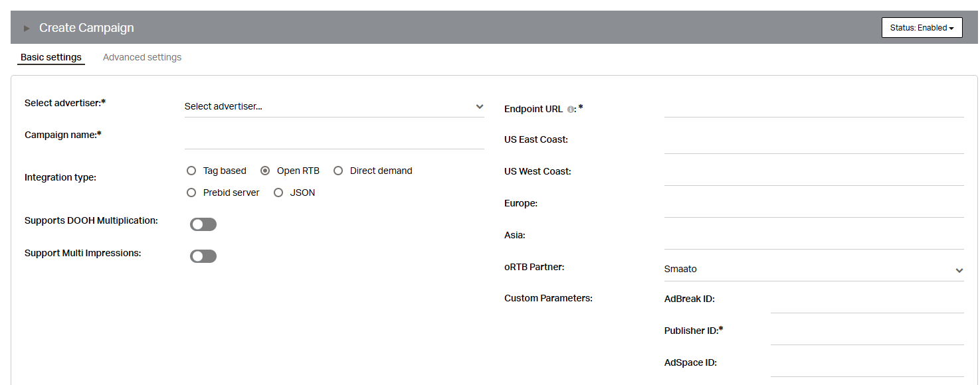Screen dimensions: 980x385
Task: Pick the JSON integration type
Action: tap(278, 193)
